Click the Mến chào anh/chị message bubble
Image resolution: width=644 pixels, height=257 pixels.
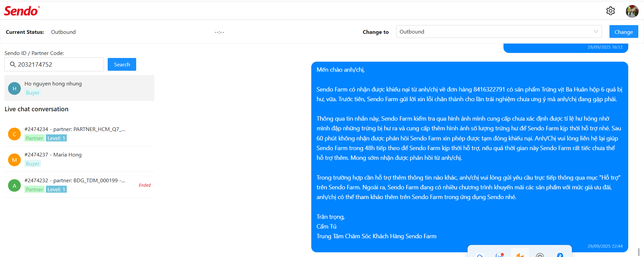pos(470,157)
